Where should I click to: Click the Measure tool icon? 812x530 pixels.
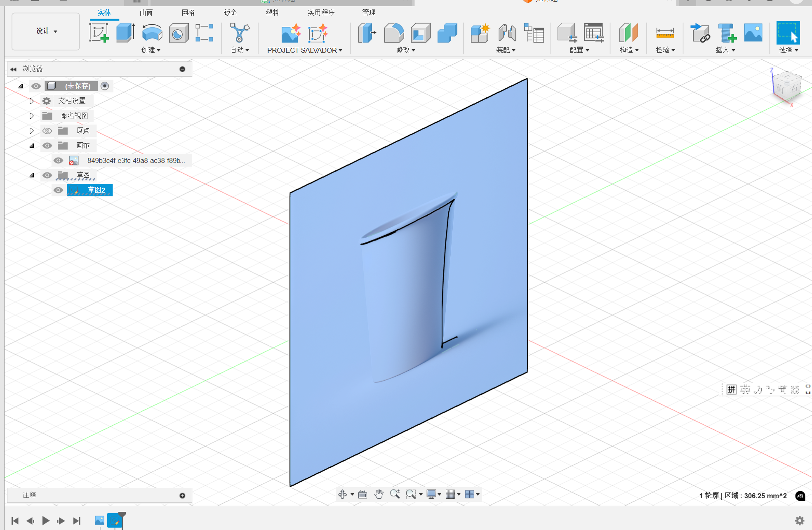[665, 33]
